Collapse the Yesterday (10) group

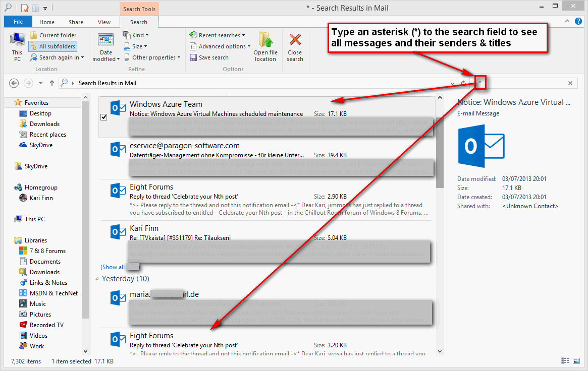tap(97, 279)
